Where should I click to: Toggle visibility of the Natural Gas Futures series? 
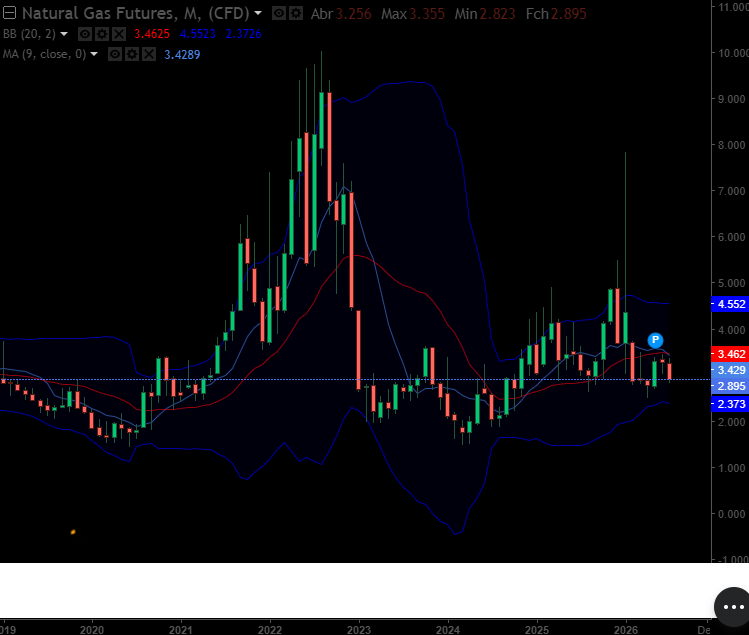pyautogui.click(x=279, y=13)
